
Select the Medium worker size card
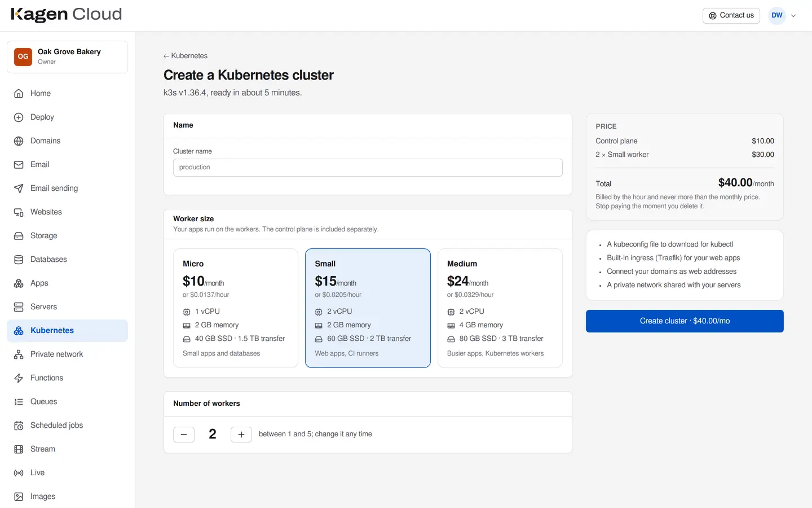(500, 308)
